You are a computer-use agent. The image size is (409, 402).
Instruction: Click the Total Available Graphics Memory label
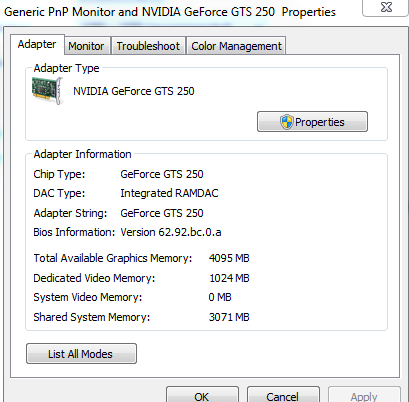pos(113,258)
